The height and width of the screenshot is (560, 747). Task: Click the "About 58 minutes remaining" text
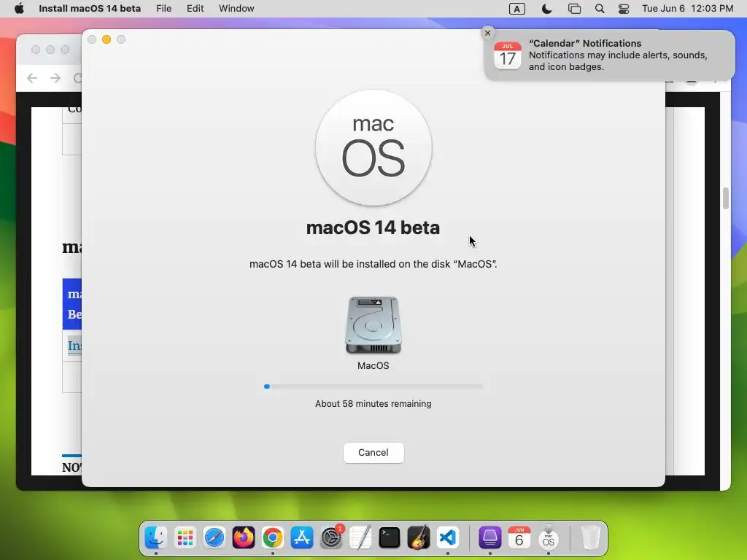tap(373, 403)
